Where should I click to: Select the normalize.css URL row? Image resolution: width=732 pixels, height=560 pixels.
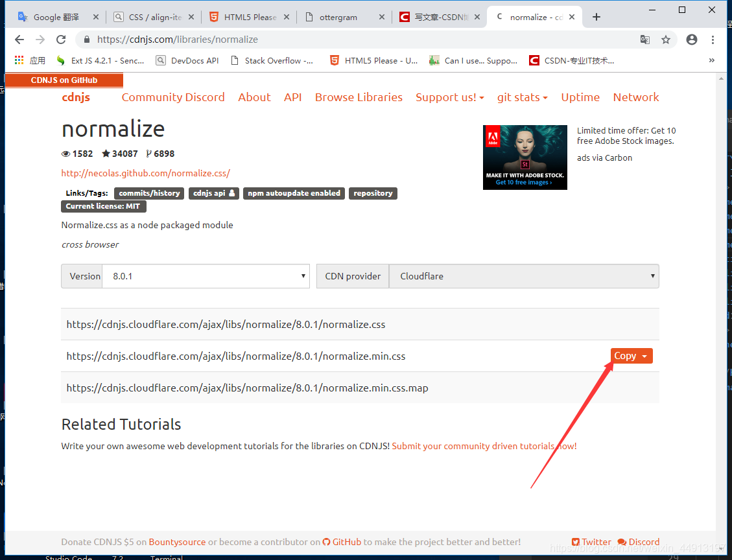[360, 324]
